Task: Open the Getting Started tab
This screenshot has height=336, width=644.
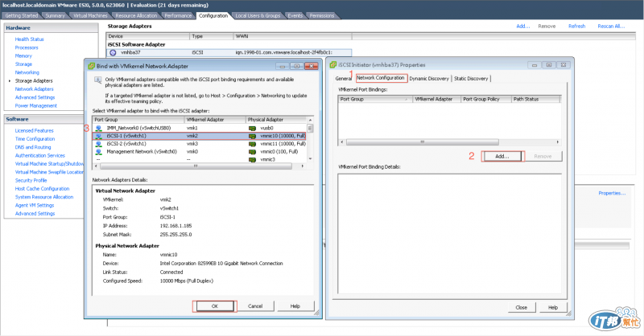Action: tap(22, 15)
